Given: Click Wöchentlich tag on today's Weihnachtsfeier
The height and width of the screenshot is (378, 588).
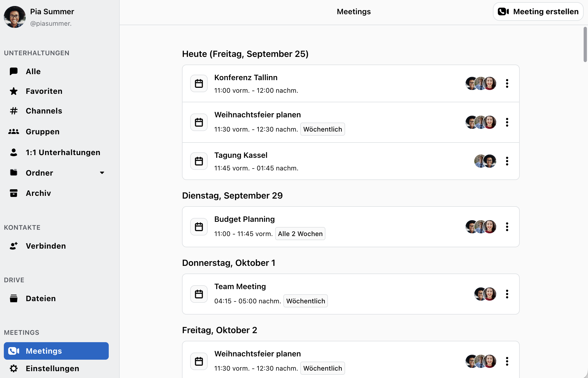Looking at the screenshot, I should coord(323,129).
